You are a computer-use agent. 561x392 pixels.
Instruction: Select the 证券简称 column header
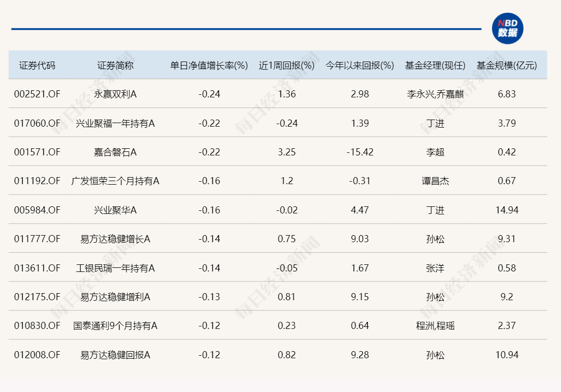click(115, 66)
